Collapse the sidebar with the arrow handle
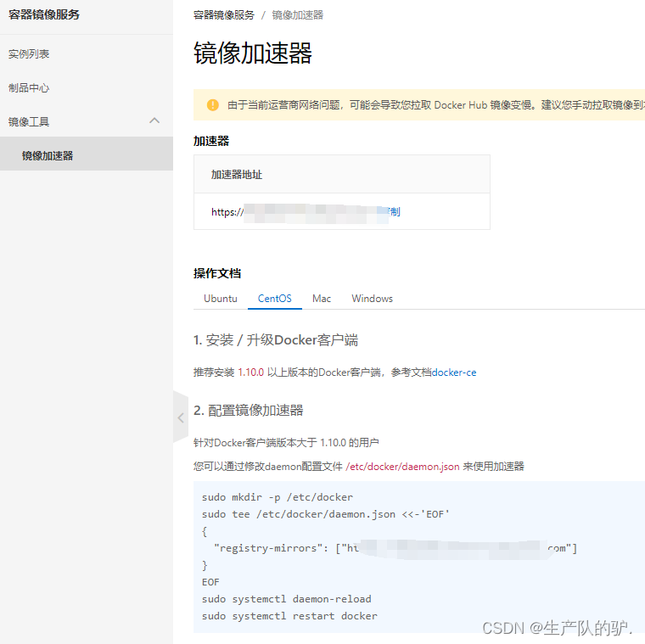The height and width of the screenshot is (644, 645). (x=181, y=417)
